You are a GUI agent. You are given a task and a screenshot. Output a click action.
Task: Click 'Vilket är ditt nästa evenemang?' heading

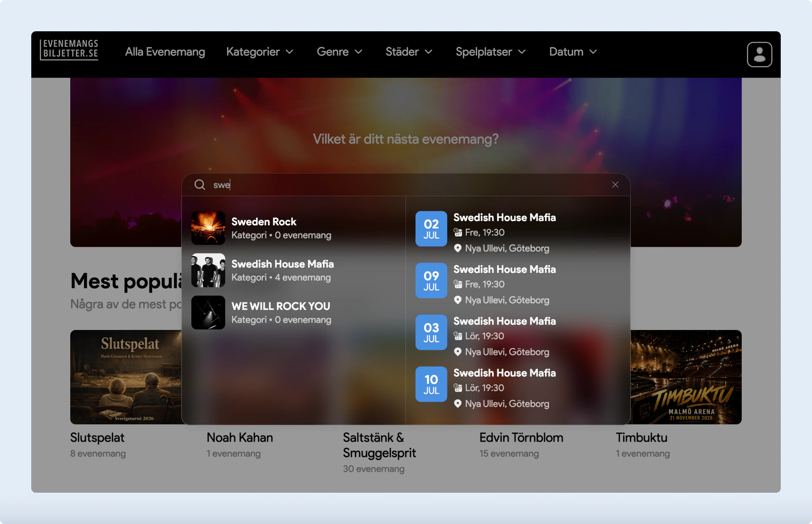click(406, 139)
